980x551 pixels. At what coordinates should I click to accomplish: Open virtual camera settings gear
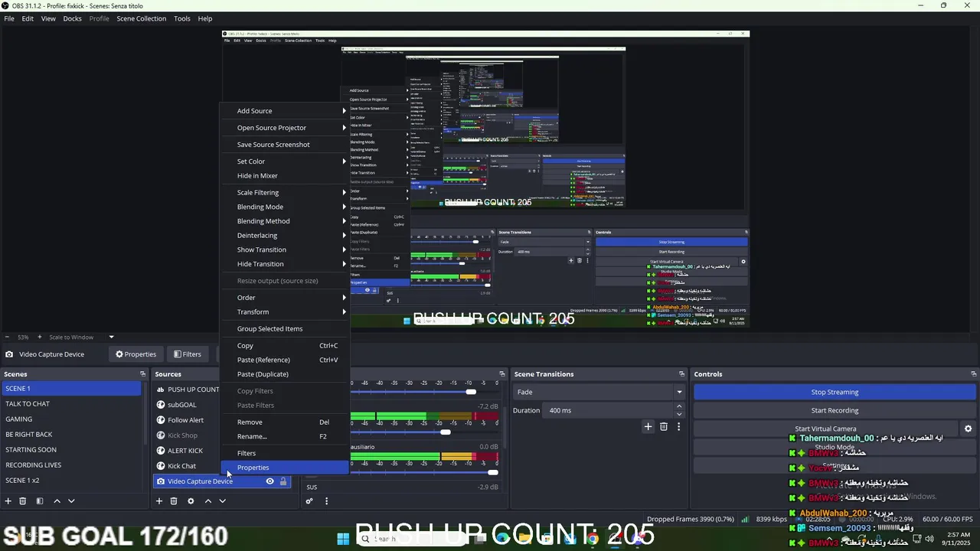pyautogui.click(x=968, y=429)
